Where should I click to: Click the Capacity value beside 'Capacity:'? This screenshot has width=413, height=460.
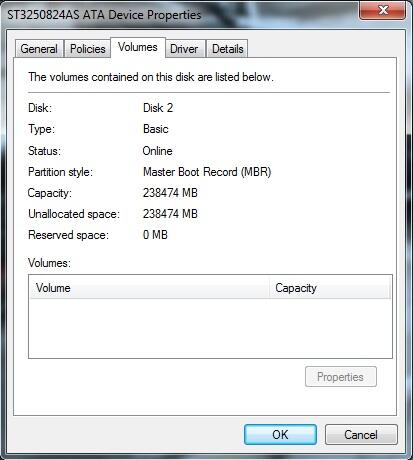(170, 193)
